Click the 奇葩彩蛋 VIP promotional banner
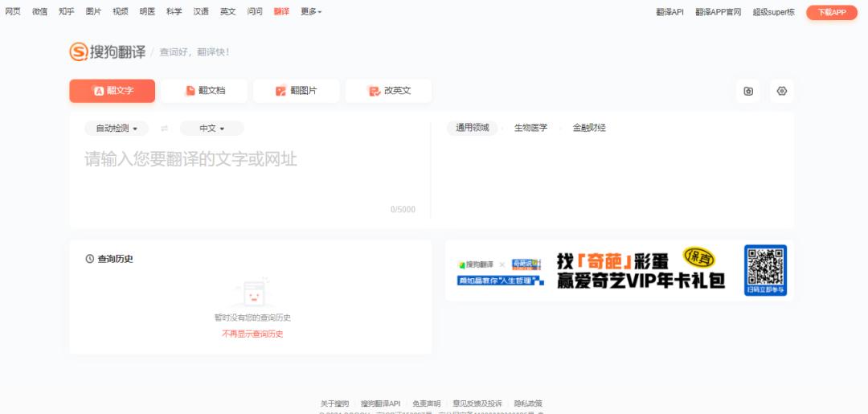 point(620,270)
